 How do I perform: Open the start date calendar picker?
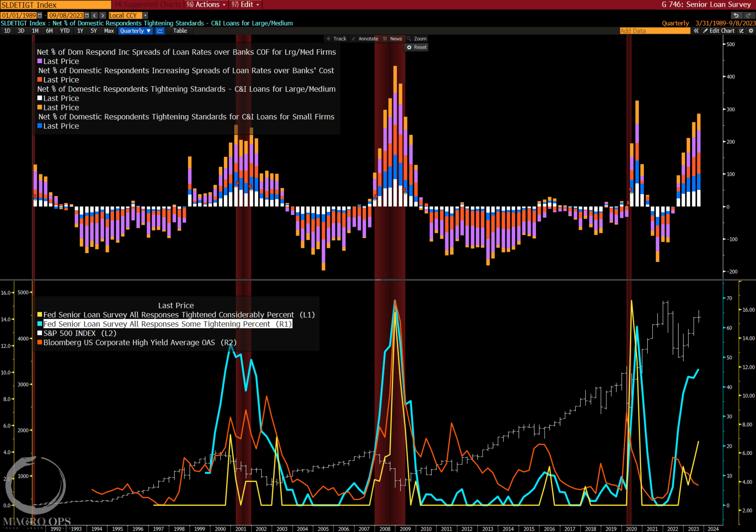[39, 16]
